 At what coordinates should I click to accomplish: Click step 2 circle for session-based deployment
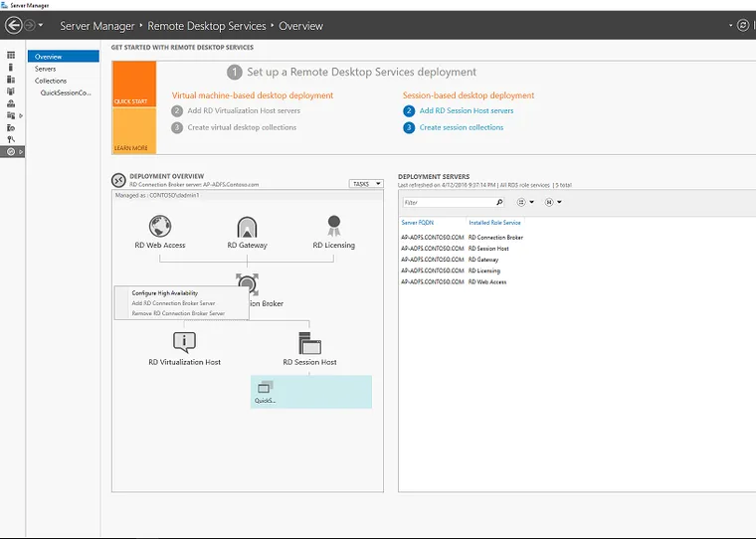click(409, 111)
